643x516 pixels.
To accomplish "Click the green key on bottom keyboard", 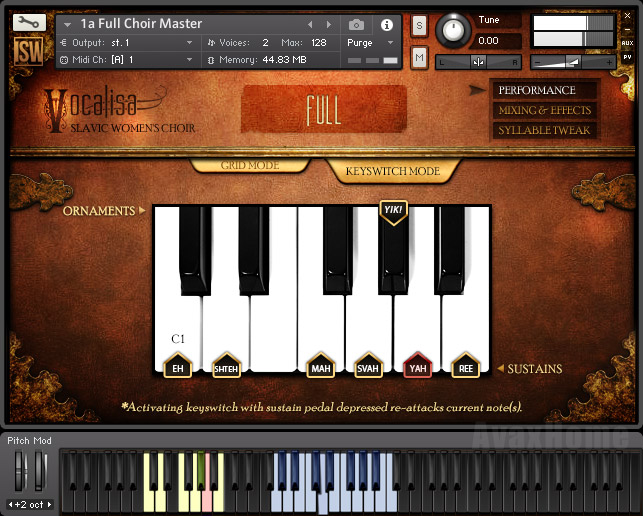I will click(201, 470).
